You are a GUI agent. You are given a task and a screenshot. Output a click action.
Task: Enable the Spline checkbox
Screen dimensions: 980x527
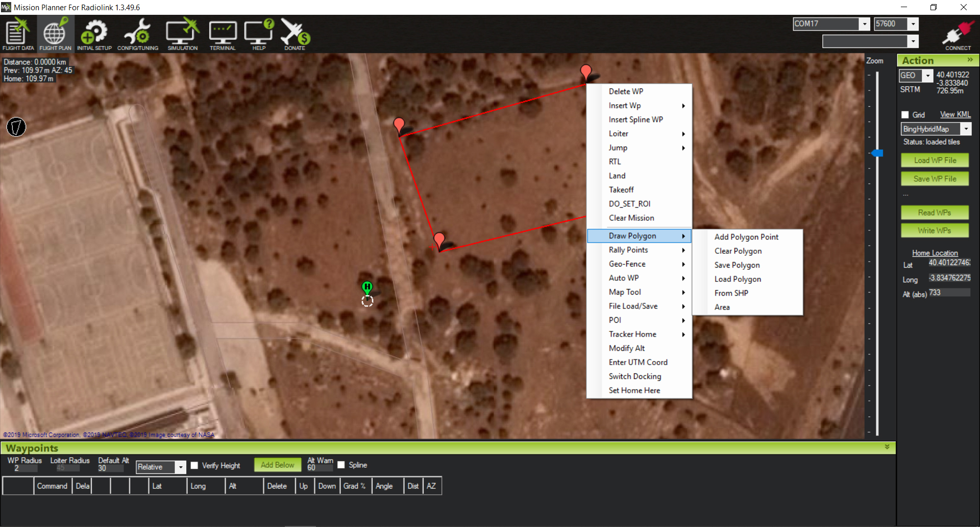pyautogui.click(x=341, y=465)
